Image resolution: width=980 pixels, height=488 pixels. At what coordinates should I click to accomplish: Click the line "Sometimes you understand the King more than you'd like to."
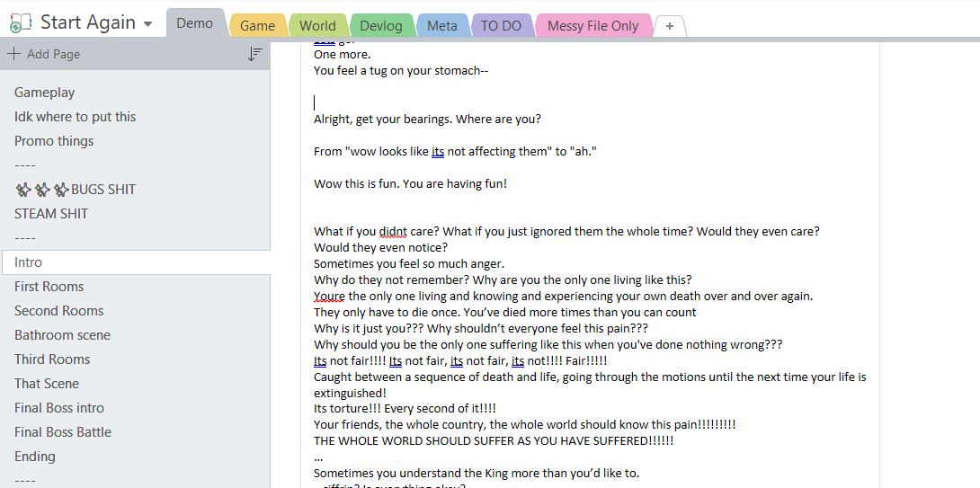tap(477, 473)
